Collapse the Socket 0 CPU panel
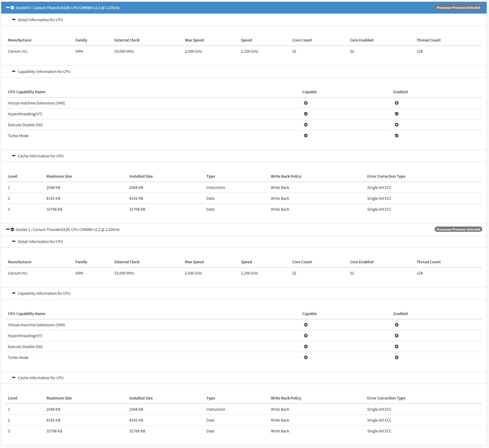Image resolution: width=489 pixels, height=448 pixels. tap(8, 8)
